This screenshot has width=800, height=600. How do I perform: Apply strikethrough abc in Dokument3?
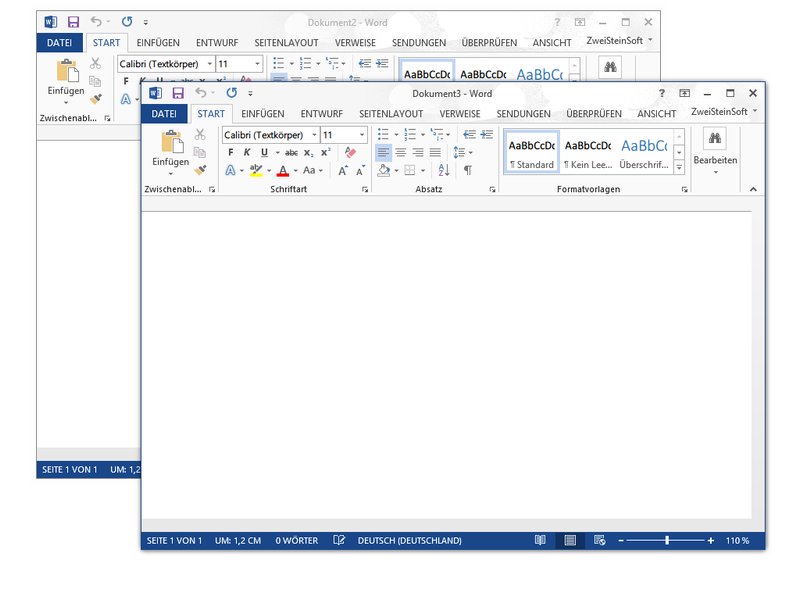click(x=291, y=153)
